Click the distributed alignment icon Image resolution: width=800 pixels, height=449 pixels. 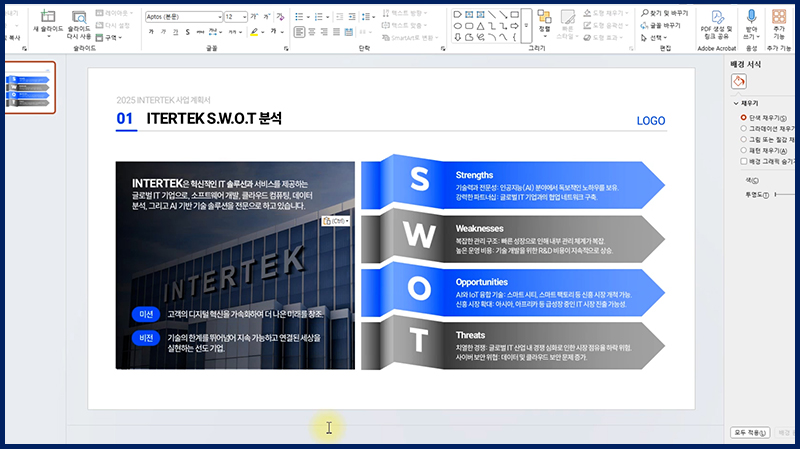pyautogui.click(x=348, y=32)
